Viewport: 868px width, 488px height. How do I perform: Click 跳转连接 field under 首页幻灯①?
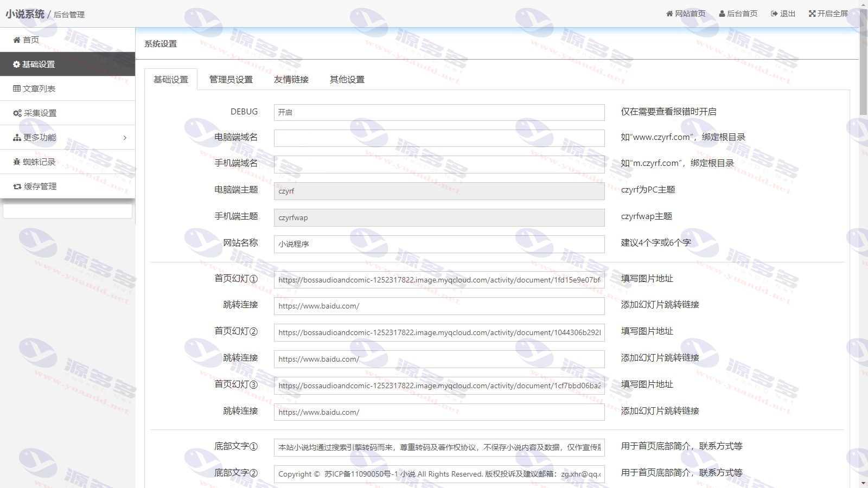point(439,306)
